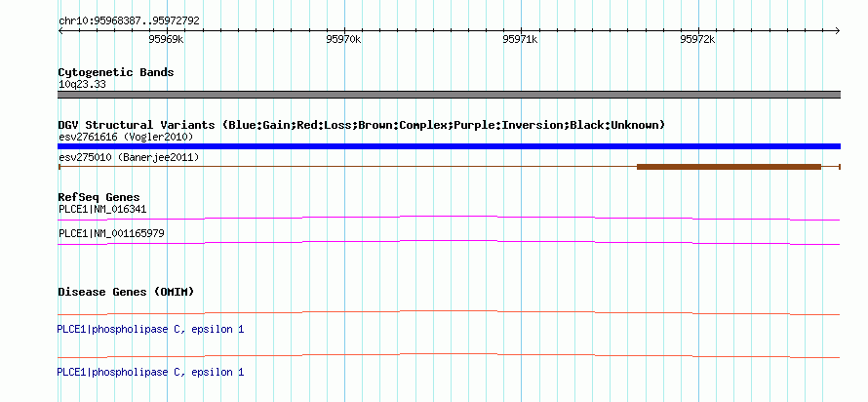This screenshot has width=868, height=402.
Task: Click the orange line above the lower PLCE1 phospholipase link
Action: (449, 355)
